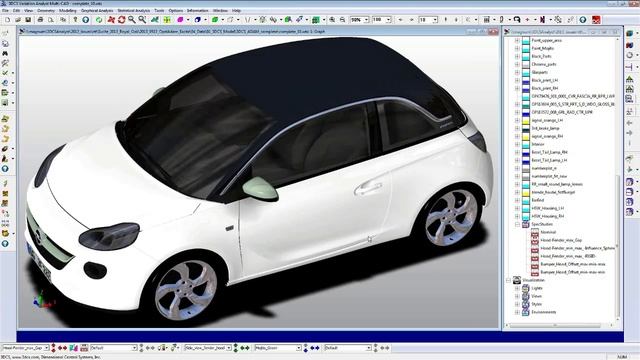
Task: Click the dark blue cube toolbar icon
Action: [x=198, y=20]
